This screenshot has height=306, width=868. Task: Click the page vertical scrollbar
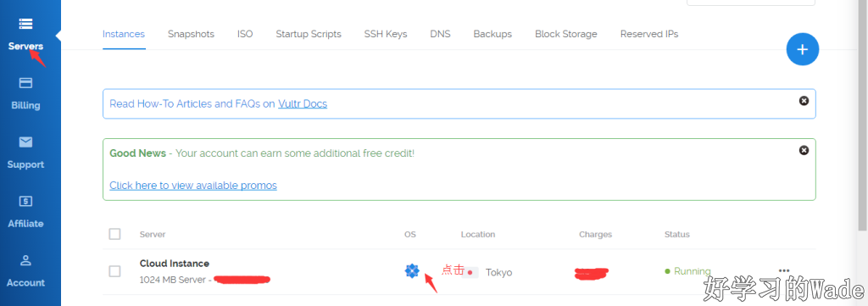(862, 115)
